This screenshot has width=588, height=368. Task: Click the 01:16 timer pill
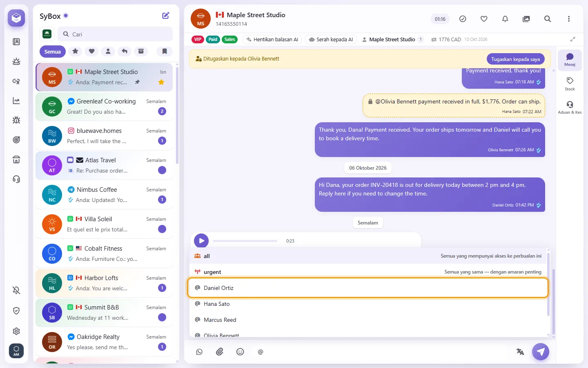[x=440, y=19]
